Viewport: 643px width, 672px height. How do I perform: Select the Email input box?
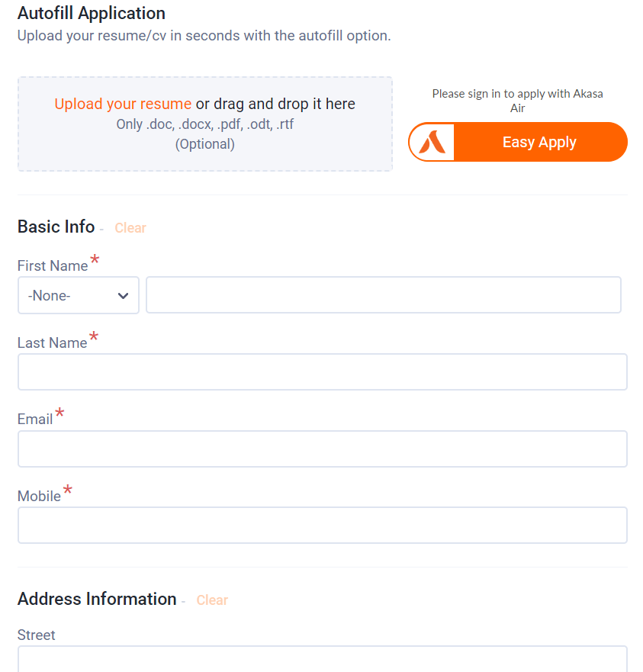(x=322, y=449)
